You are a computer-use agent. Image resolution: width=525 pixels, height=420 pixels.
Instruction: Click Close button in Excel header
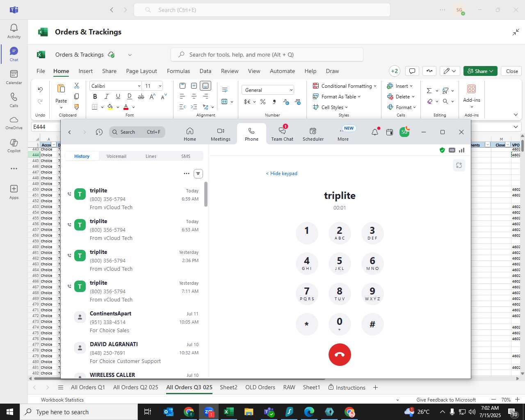tap(512, 71)
